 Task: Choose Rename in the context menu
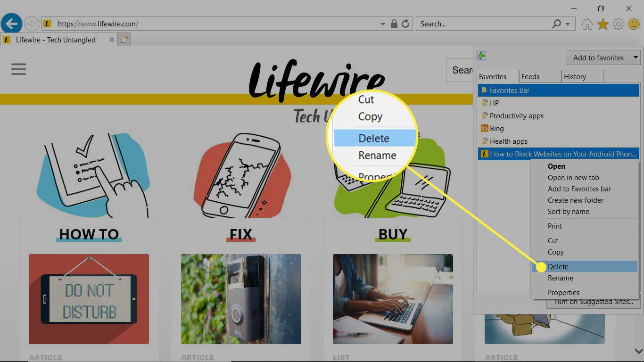pos(585,278)
